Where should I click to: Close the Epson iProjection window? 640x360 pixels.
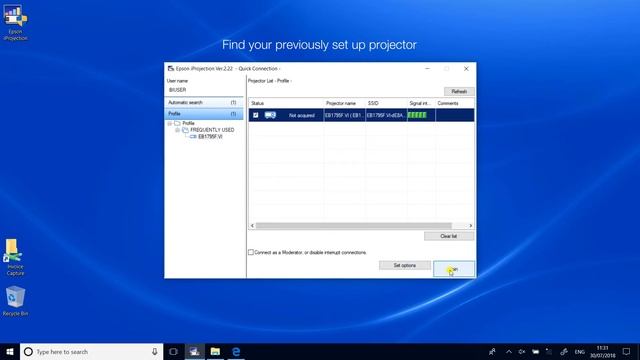pyautogui.click(x=466, y=69)
